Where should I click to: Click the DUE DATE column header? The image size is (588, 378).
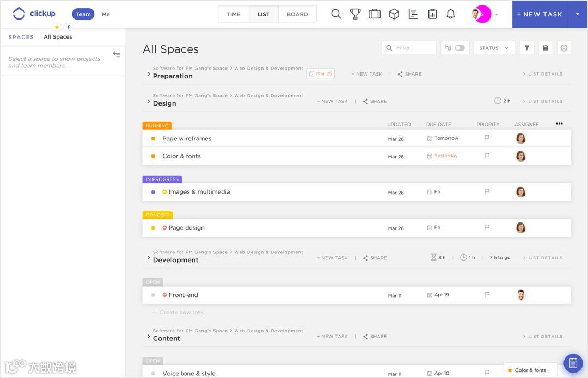[x=438, y=125]
